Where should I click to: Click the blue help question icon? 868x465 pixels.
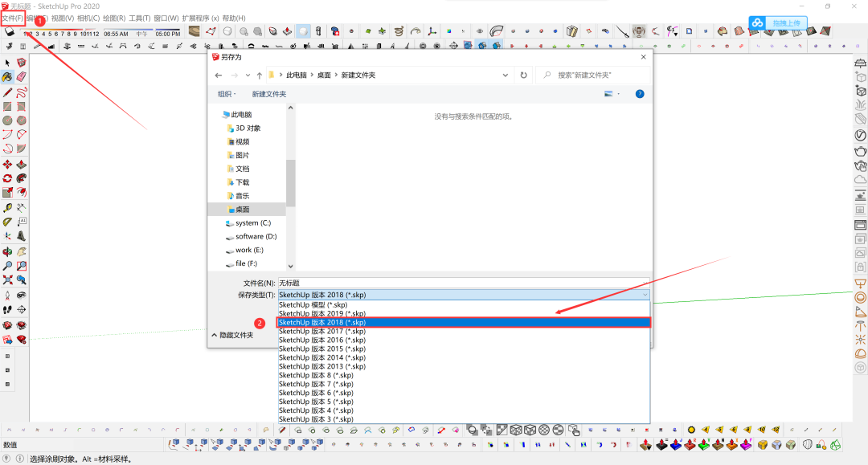640,94
